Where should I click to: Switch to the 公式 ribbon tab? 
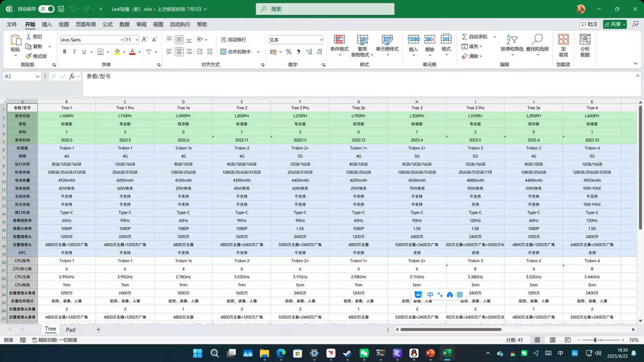[x=108, y=25]
